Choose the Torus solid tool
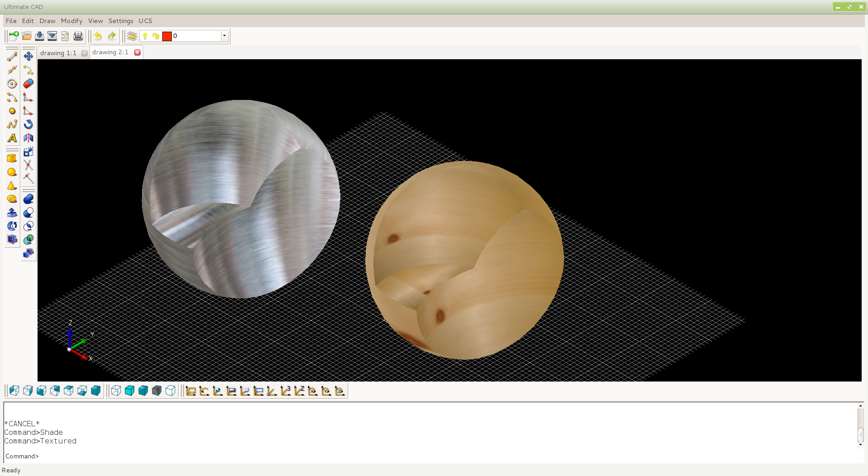The height and width of the screenshot is (476, 868). click(x=12, y=199)
